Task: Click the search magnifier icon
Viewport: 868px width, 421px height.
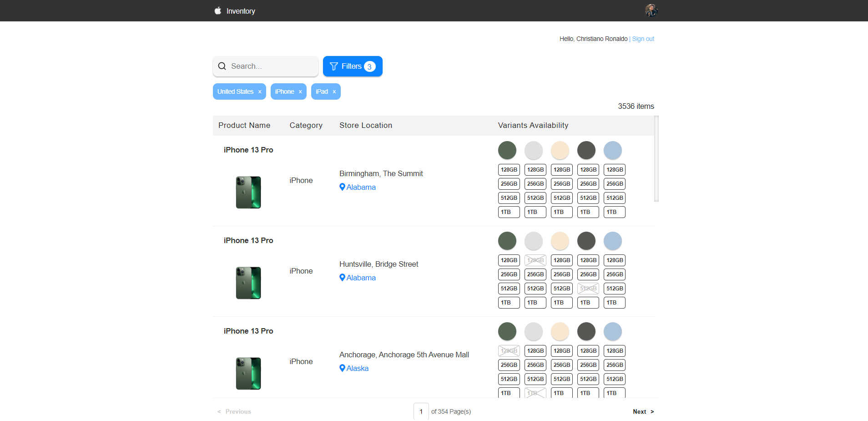Action: click(x=222, y=66)
